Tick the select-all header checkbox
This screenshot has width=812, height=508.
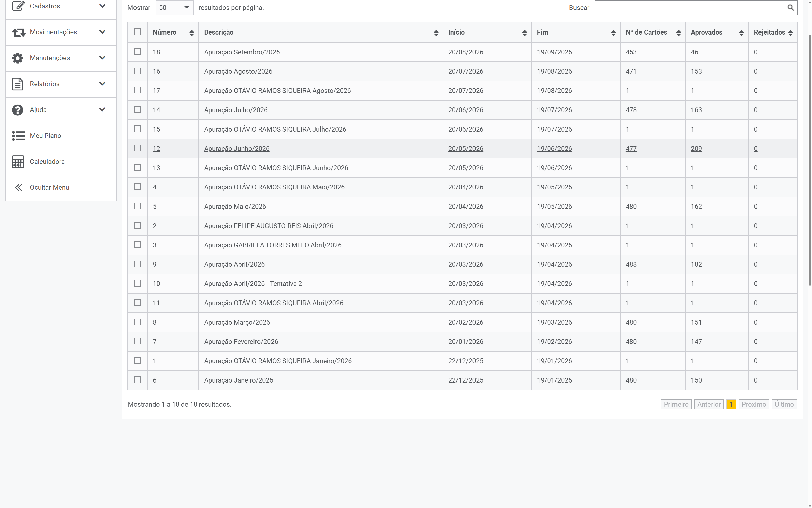[138, 31]
